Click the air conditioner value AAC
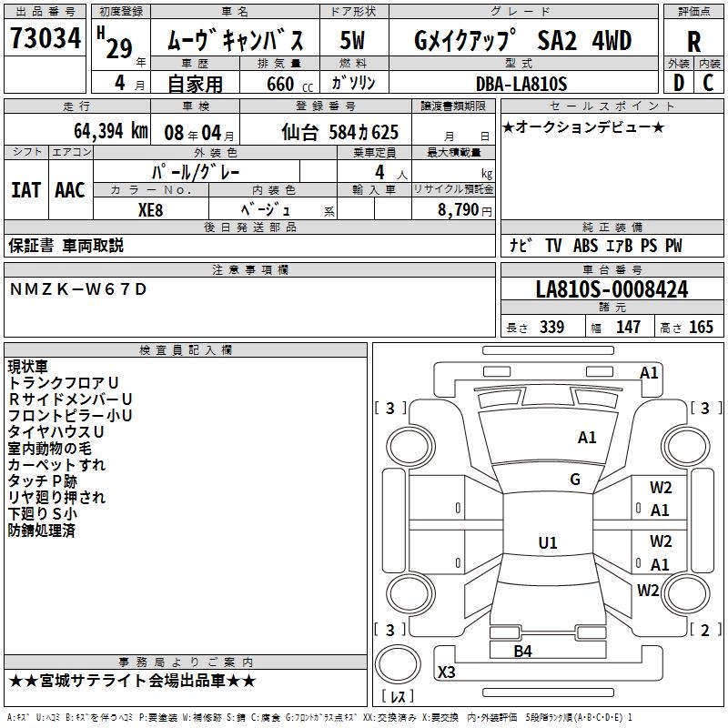This screenshot has width=728, height=728. (x=70, y=190)
